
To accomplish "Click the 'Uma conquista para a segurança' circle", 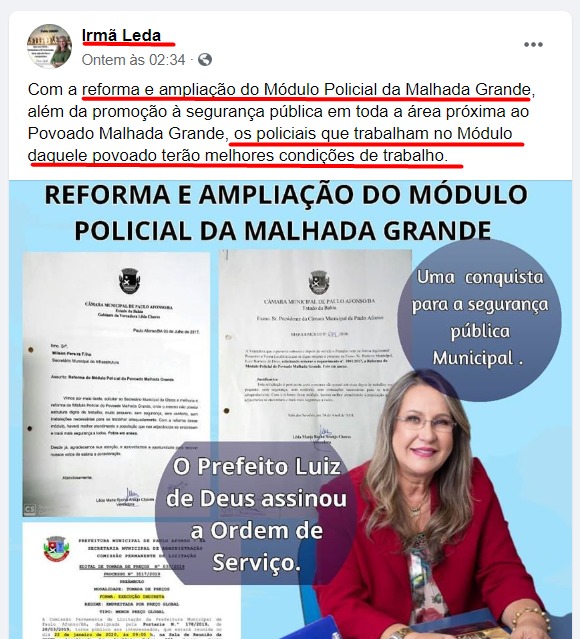I will [479, 318].
